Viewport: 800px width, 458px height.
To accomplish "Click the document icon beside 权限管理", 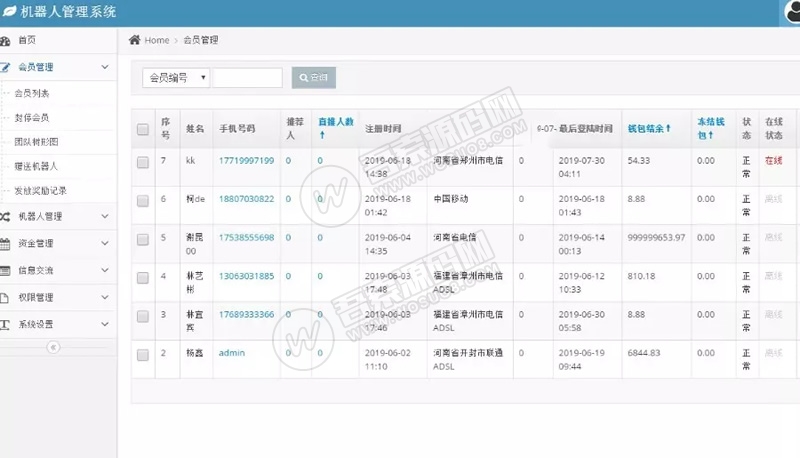I will coord(6,298).
